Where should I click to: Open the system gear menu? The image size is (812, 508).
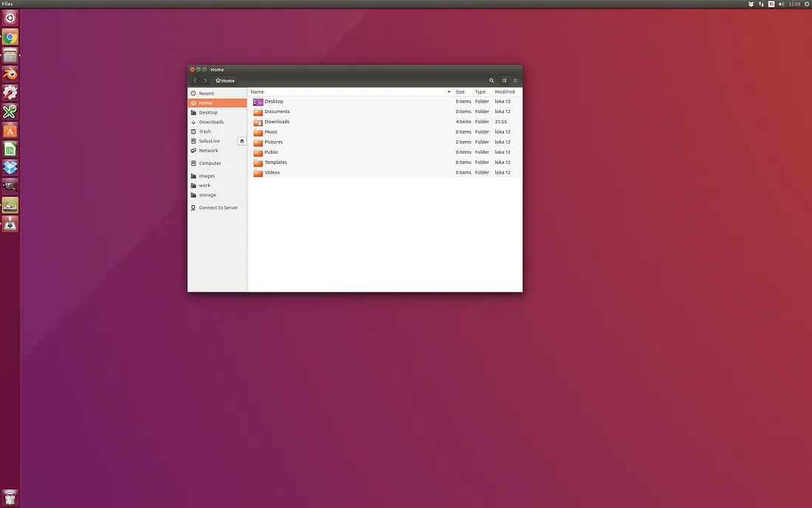coord(806,4)
